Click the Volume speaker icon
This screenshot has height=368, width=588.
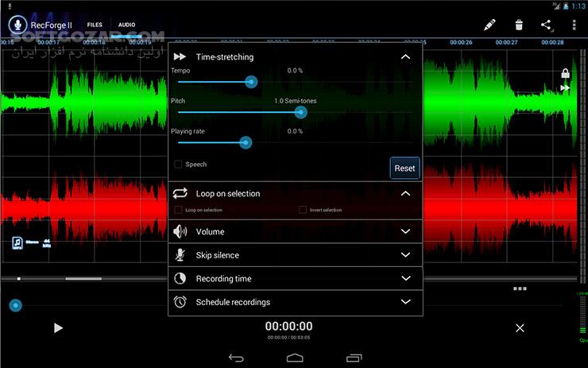pyautogui.click(x=180, y=231)
